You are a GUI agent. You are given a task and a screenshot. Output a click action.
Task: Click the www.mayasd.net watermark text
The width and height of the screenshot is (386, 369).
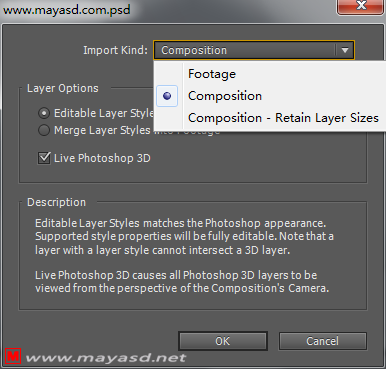106,358
